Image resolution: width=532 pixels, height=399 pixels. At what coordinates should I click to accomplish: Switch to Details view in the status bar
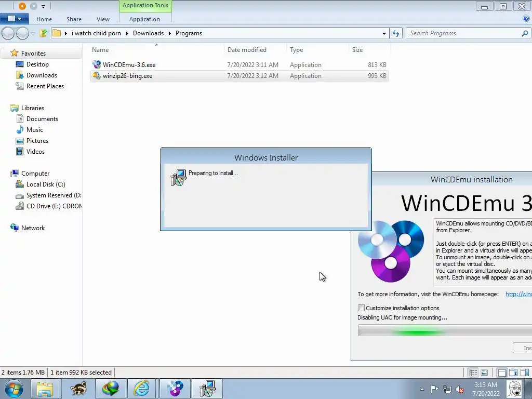pyautogui.click(x=473, y=373)
